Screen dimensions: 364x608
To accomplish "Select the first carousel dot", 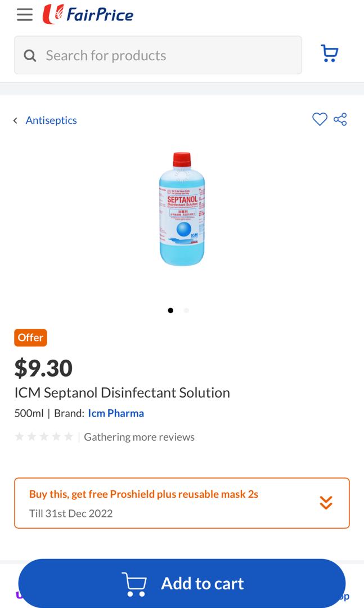I will point(170,310).
